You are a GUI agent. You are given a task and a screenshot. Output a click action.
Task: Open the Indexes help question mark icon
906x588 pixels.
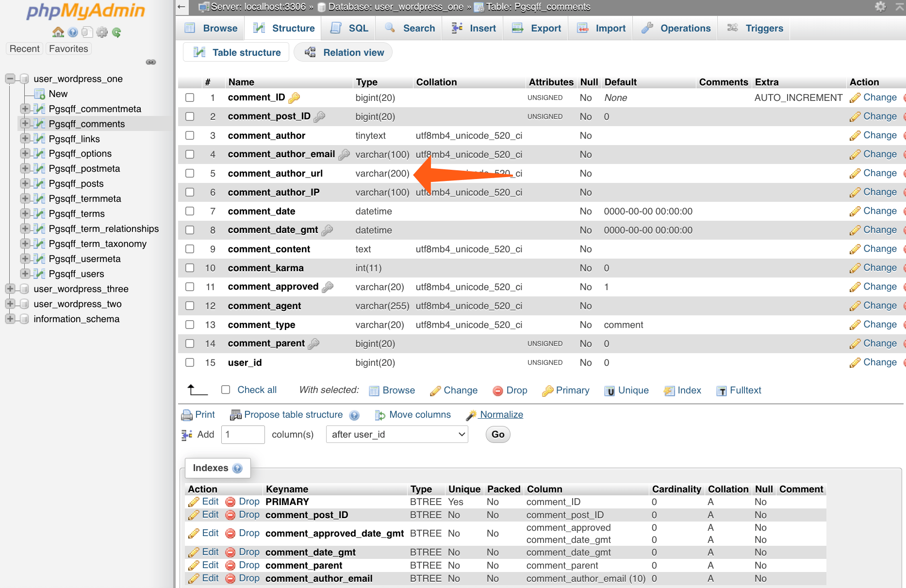[237, 468]
